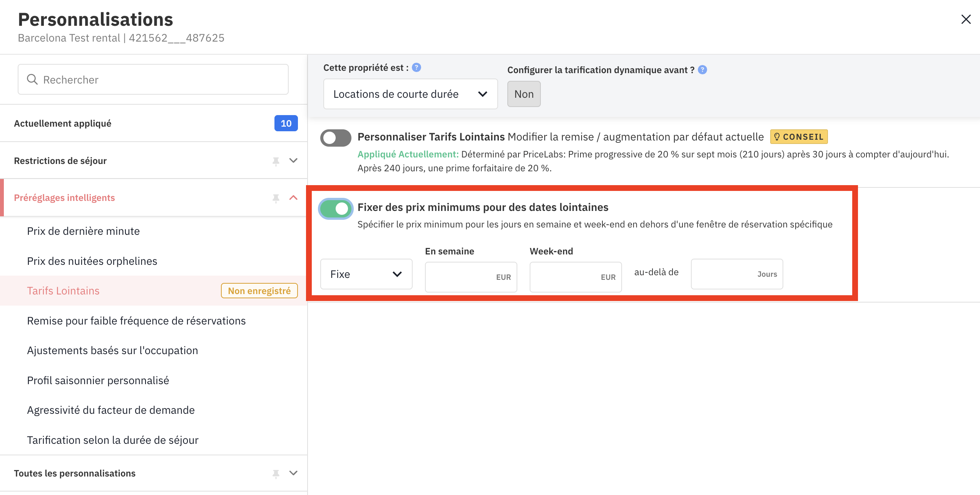This screenshot has width=980, height=495.
Task: Select 'Prix de dernière minute' menu item
Action: coord(83,231)
